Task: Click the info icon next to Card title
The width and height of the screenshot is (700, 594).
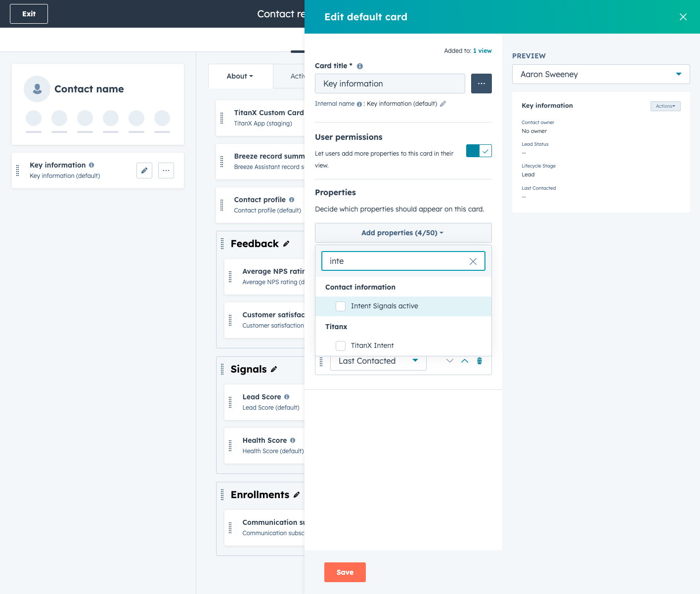Action: click(360, 66)
